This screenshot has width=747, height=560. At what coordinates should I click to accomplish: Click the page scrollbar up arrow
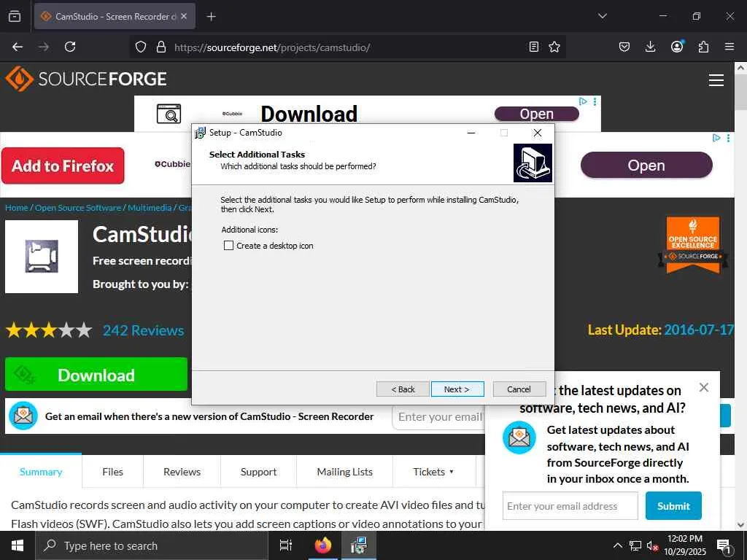click(741, 68)
